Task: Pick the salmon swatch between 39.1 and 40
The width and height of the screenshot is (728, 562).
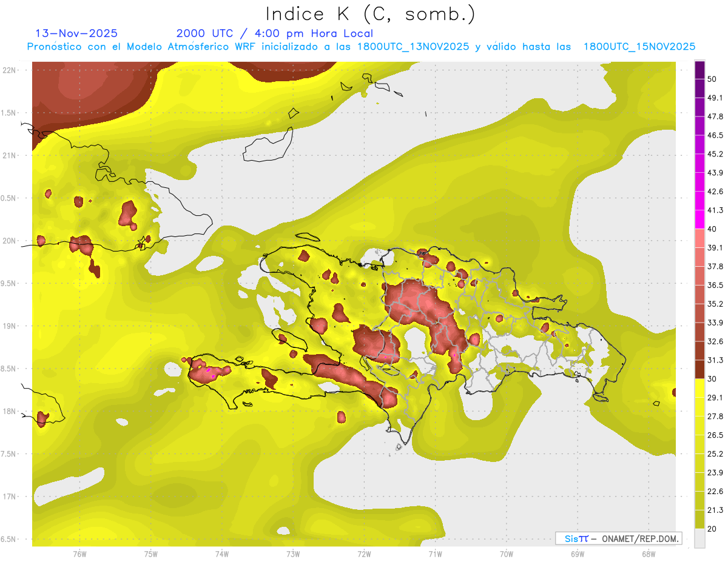Action: [x=699, y=238]
